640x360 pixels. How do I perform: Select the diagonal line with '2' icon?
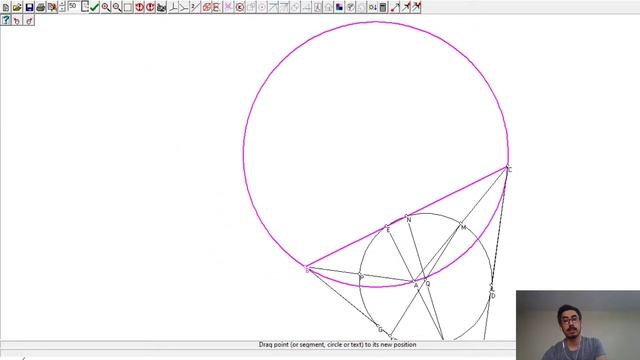point(195,7)
